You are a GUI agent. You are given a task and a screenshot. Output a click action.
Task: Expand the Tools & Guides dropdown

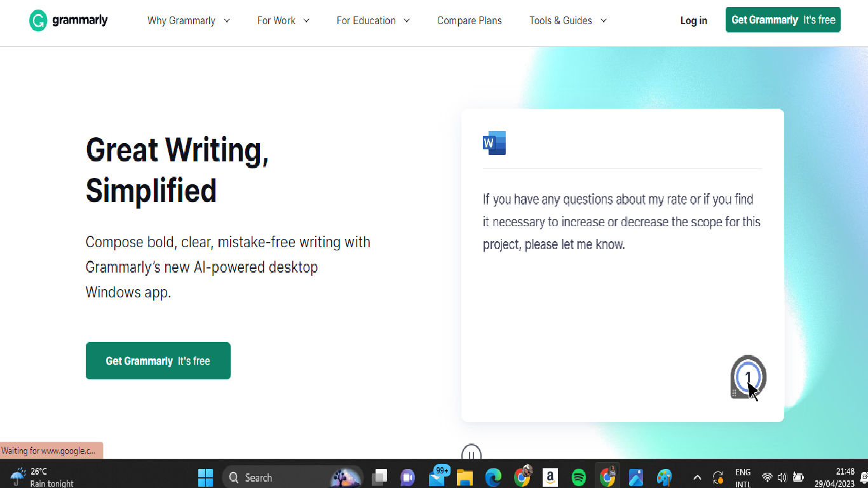[568, 20]
